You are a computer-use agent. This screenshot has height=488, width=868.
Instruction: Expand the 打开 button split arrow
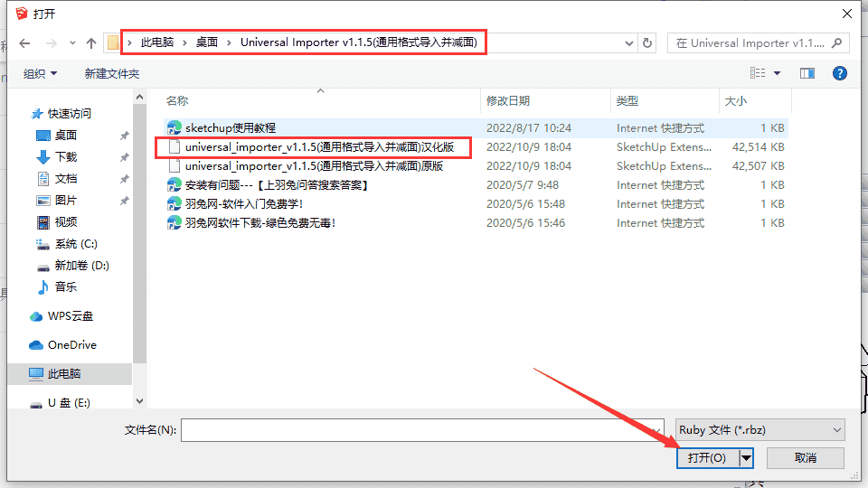point(746,458)
